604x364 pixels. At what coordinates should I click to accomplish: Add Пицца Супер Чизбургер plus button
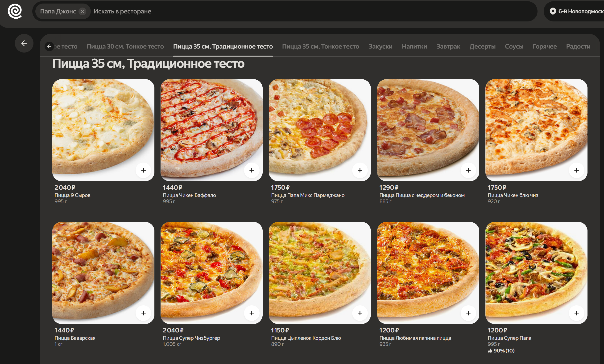pos(252,313)
